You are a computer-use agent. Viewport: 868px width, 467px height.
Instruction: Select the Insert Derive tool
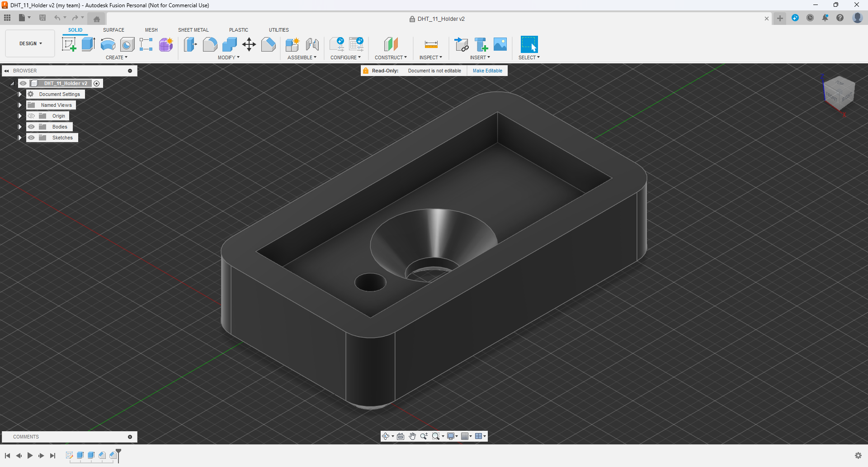[461, 44]
